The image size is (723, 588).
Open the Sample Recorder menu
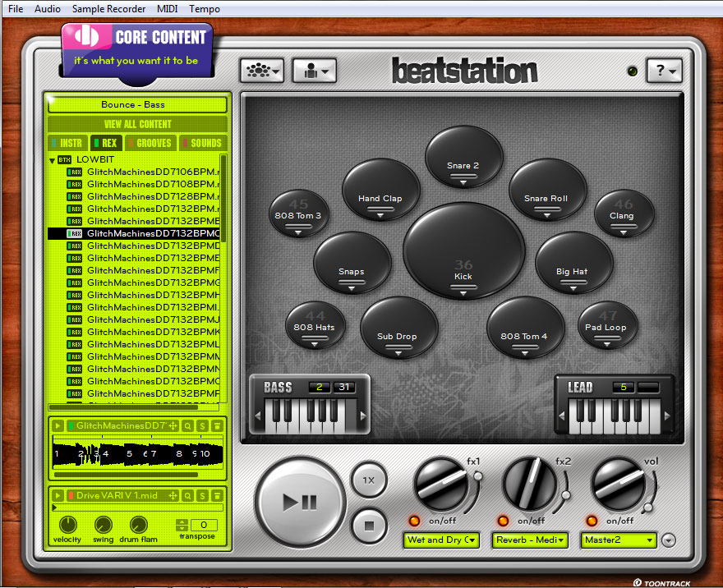tap(108, 9)
